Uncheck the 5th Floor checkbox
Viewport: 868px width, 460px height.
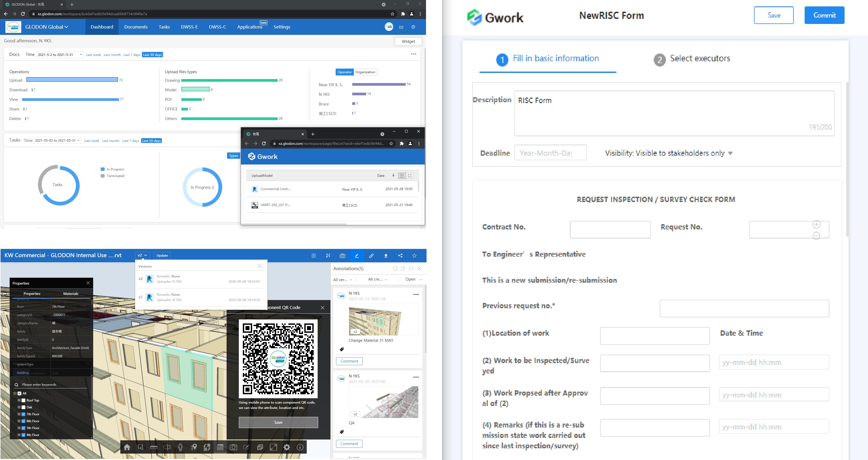tap(24, 428)
